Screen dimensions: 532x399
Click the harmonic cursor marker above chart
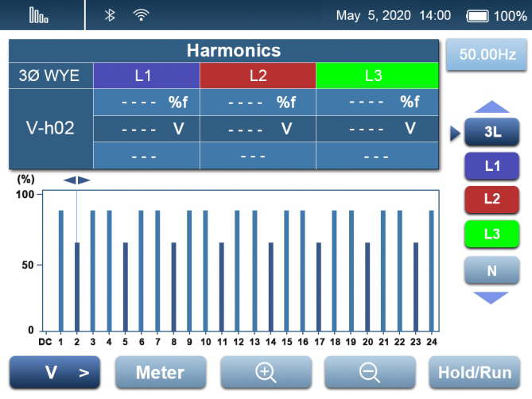(77, 180)
